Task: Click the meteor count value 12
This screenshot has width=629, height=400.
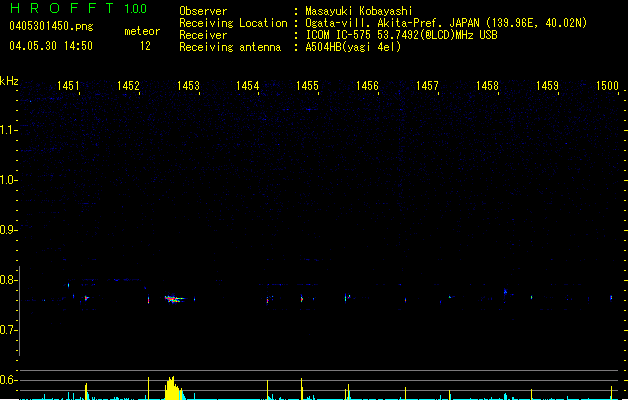Action: (x=145, y=46)
